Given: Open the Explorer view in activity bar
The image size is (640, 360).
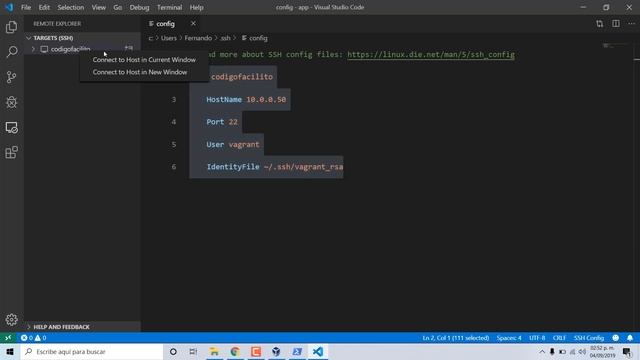Looking at the screenshot, I should [x=11, y=27].
